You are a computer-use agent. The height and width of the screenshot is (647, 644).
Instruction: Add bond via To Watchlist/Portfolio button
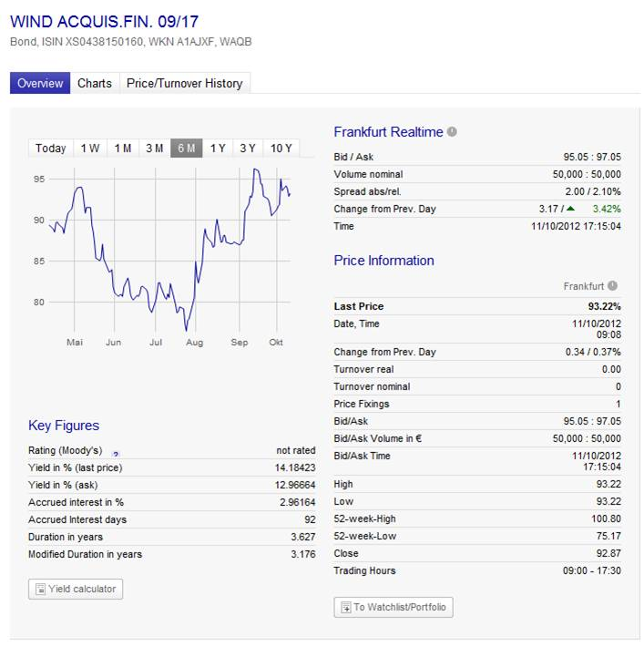point(394,607)
